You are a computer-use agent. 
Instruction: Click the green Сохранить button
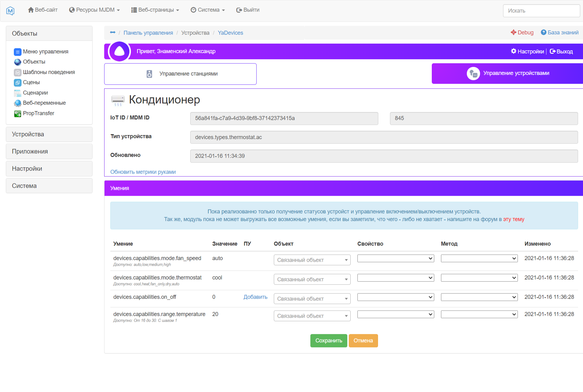point(329,341)
